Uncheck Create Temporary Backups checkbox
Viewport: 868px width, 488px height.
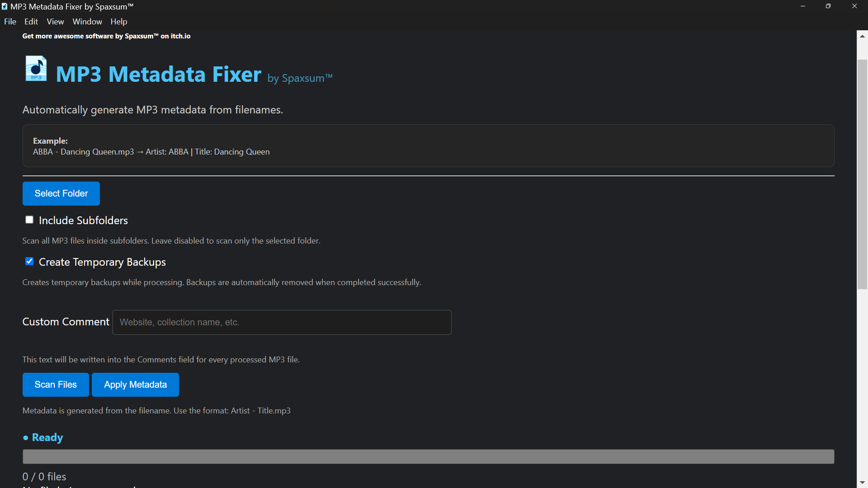click(29, 261)
